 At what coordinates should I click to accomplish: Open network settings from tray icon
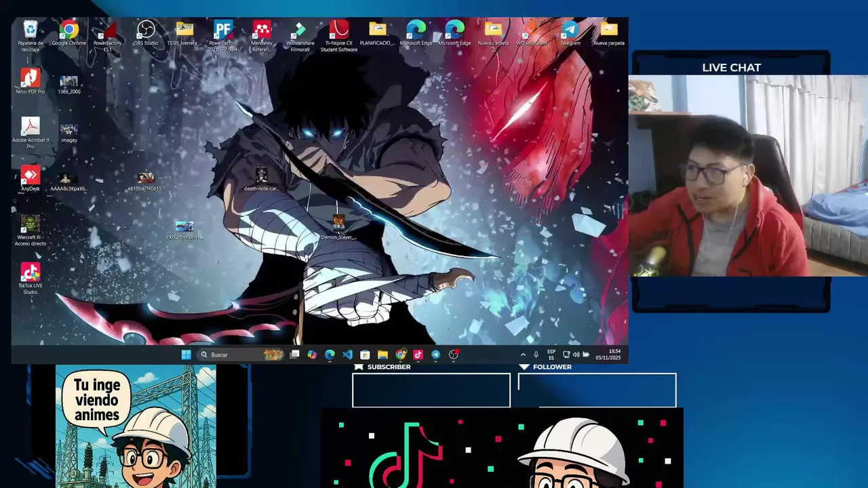(x=566, y=354)
